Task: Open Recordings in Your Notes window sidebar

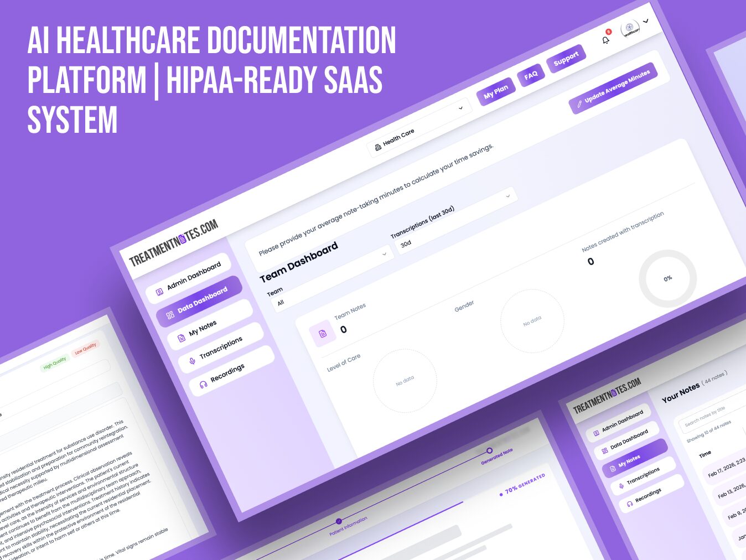Action: [651, 494]
